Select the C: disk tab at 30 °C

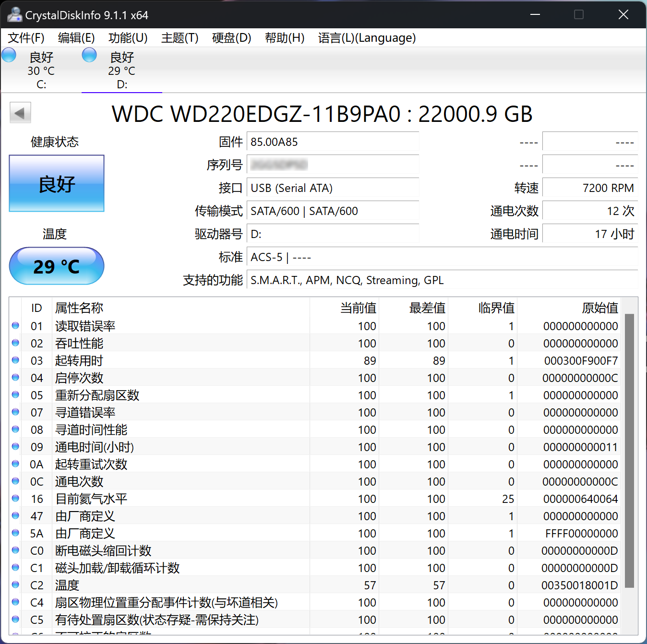41,71
